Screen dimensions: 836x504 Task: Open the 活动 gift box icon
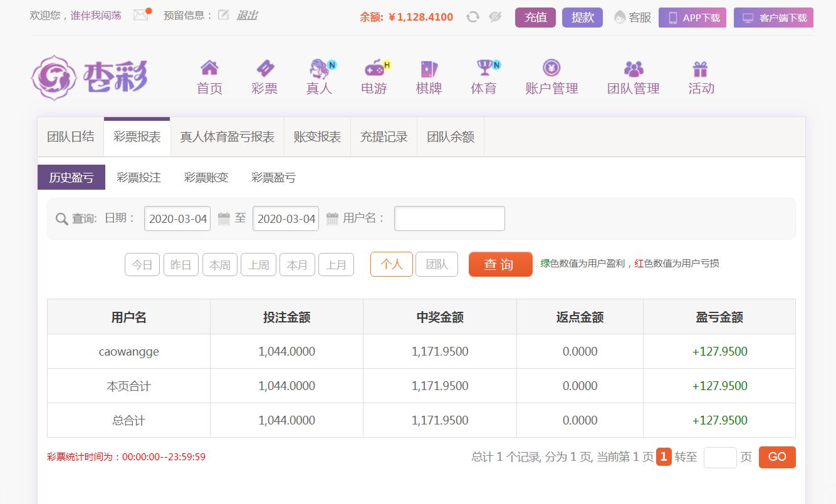[x=700, y=68]
